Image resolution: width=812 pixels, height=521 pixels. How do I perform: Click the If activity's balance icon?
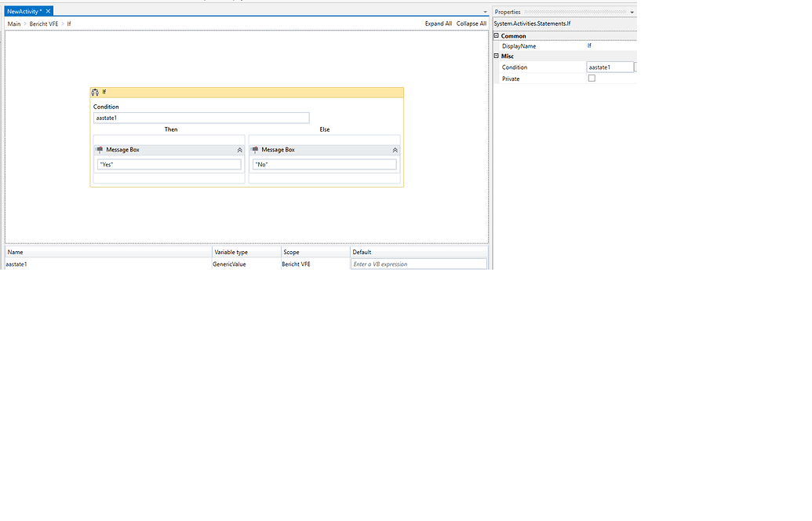(x=95, y=92)
